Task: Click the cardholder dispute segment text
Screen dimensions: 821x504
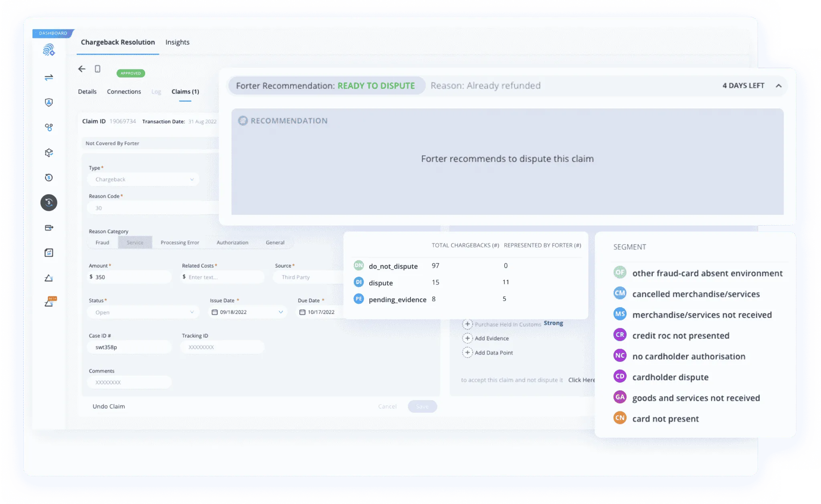Action: (x=670, y=377)
